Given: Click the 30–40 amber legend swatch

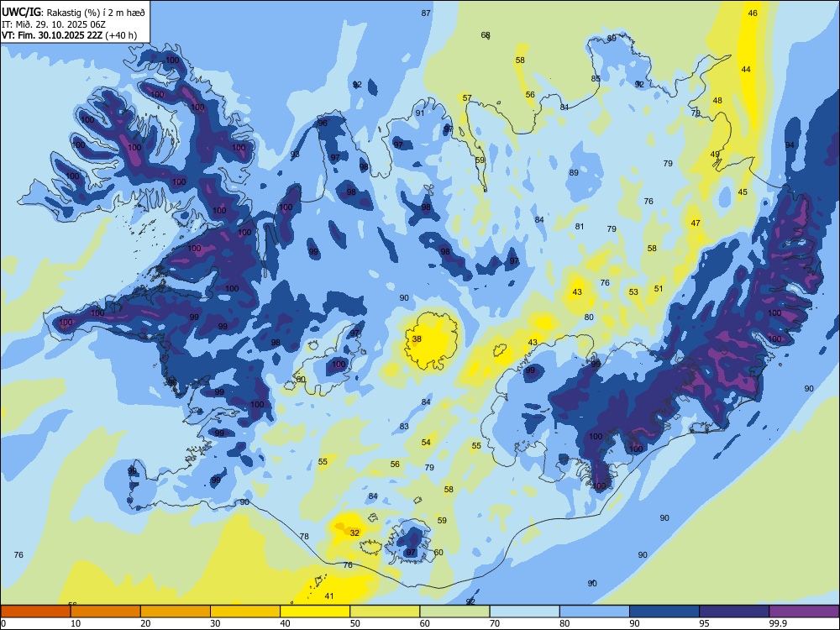Looking at the screenshot, I should (245, 612).
